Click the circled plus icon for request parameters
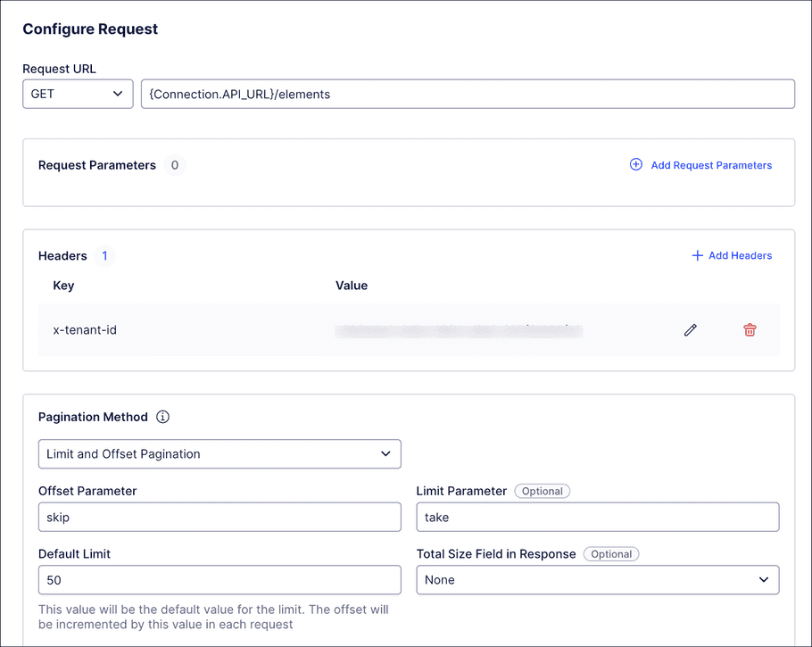 point(636,165)
